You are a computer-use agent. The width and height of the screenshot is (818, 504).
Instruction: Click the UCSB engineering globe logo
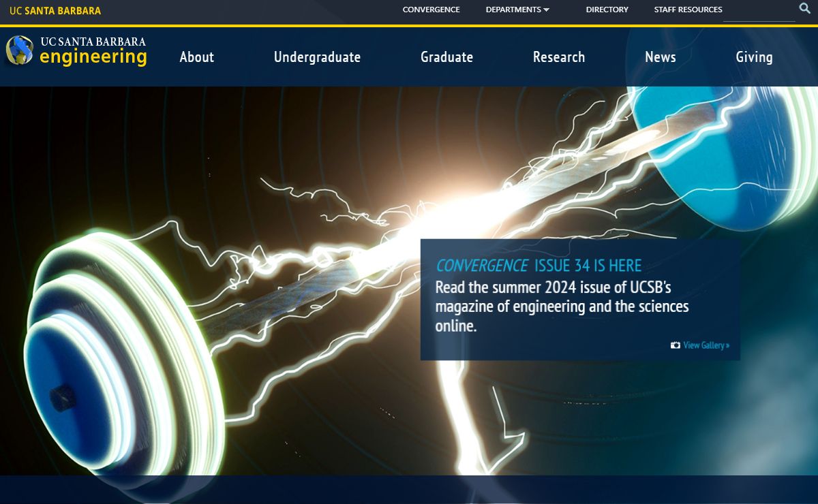coord(20,50)
